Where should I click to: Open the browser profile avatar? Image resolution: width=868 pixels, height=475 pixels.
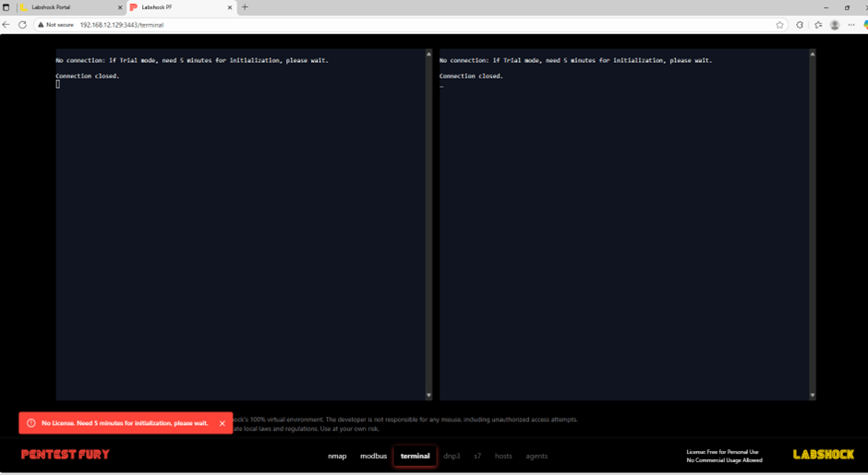click(x=835, y=25)
